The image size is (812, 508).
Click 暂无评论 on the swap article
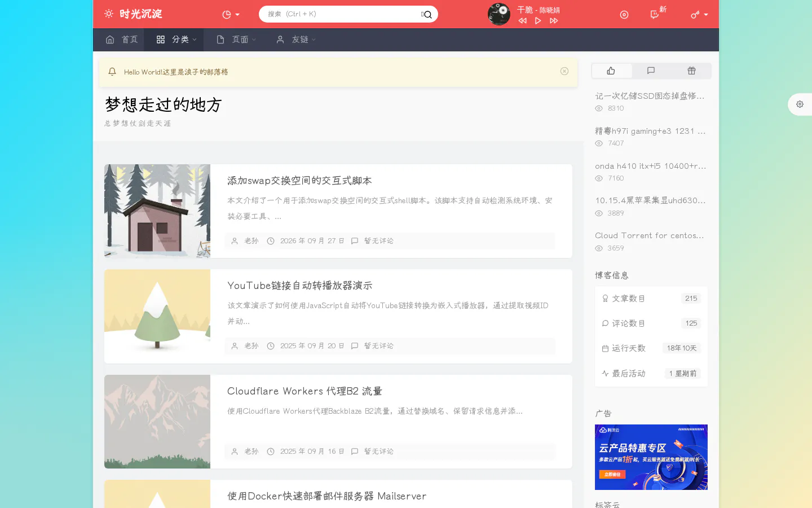click(379, 241)
